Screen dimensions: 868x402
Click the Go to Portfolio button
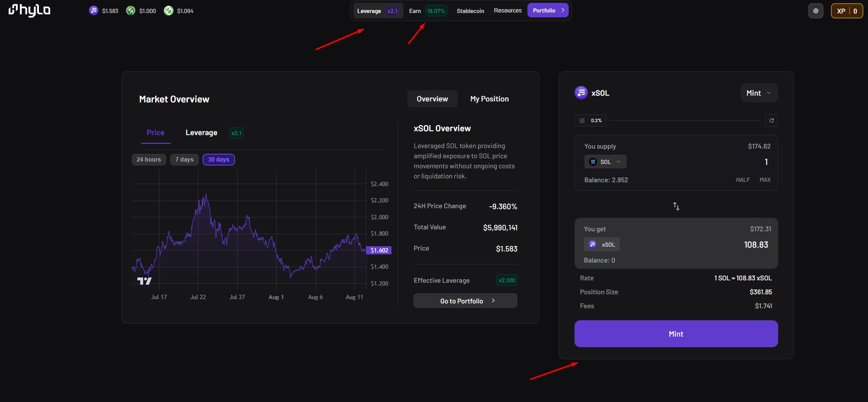tap(465, 301)
